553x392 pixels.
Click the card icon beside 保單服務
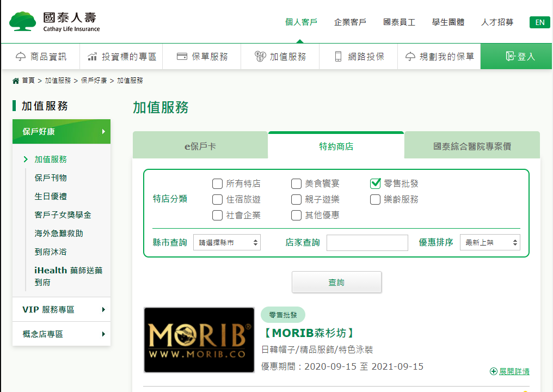182,57
